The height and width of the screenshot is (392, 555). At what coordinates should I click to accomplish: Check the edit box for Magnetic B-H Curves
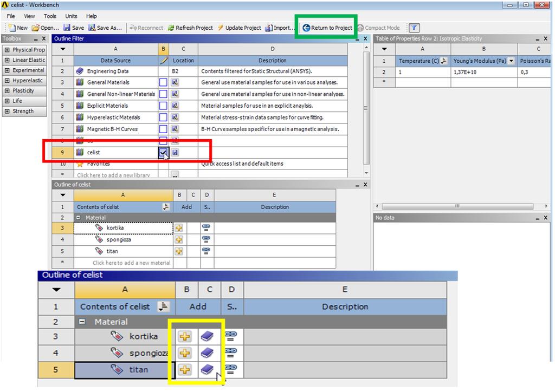pyautogui.click(x=163, y=129)
